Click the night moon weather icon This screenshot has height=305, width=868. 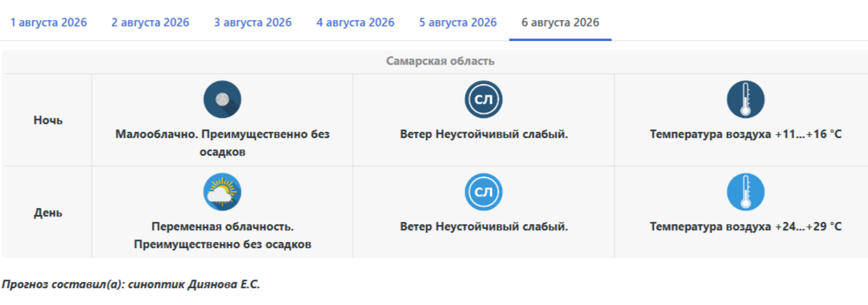click(223, 99)
